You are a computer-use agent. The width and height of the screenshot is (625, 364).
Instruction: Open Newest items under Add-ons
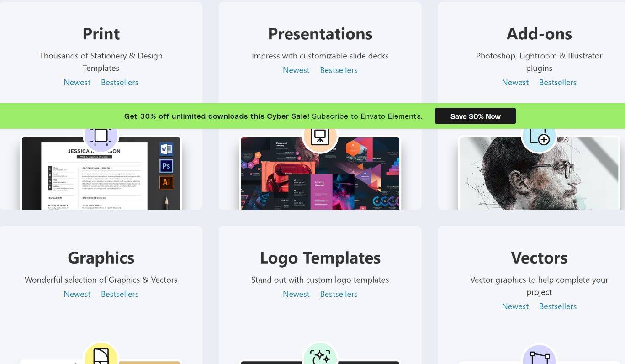515,83
